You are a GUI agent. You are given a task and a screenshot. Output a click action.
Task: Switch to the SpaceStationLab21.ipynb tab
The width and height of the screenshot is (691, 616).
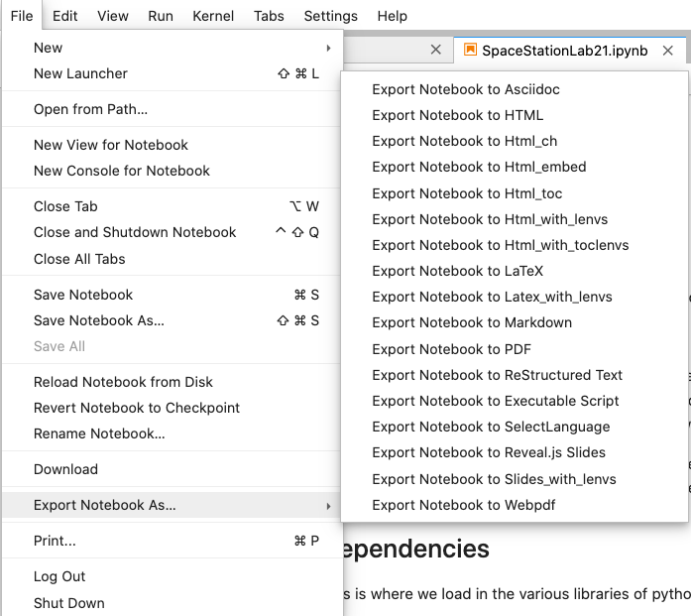coord(564,50)
